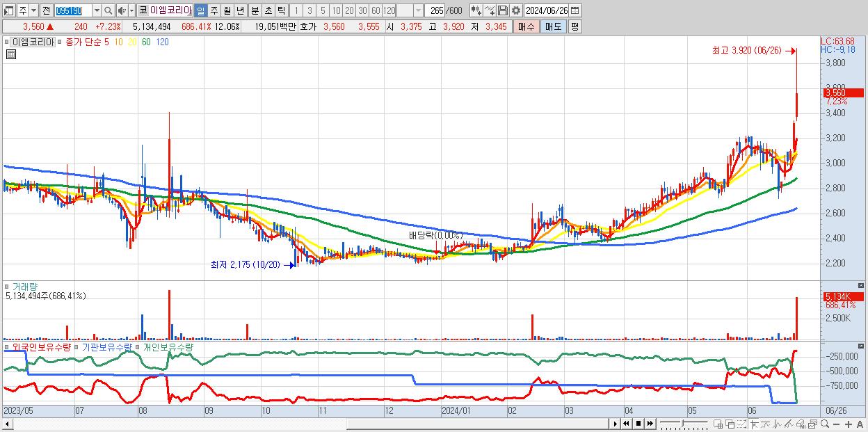Click the crosshair axis tool icon at bottom

pos(754,424)
